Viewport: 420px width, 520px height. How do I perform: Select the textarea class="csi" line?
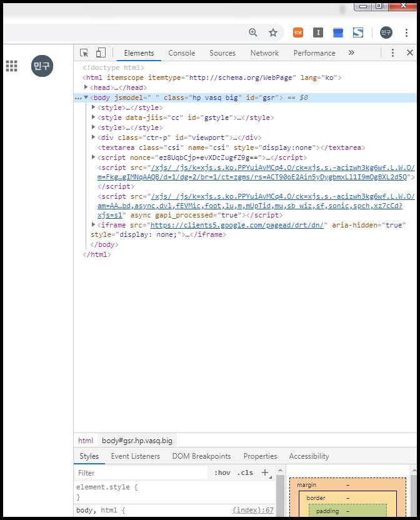click(231, 147)
